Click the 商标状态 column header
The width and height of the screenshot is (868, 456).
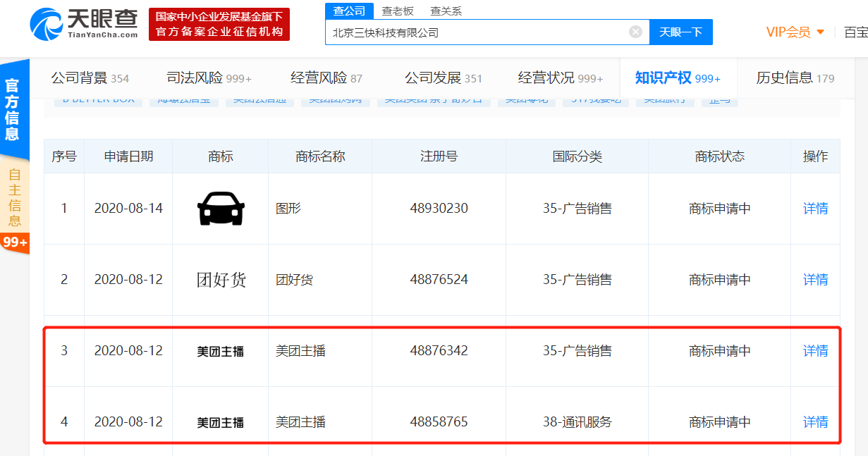pyautogui.click(x=719, y=156)
